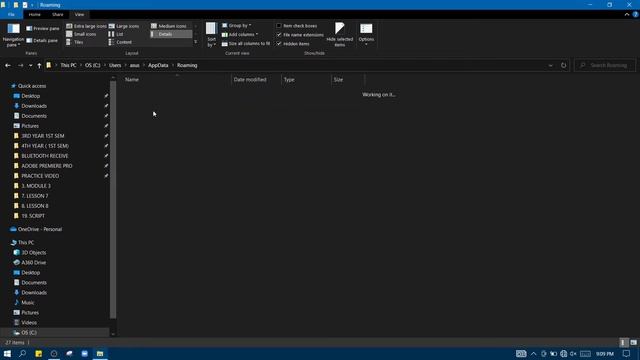The width and height of the screenshot is (640, 360).
Task: Click Size all columns to fit
Action: click(246, 43)
